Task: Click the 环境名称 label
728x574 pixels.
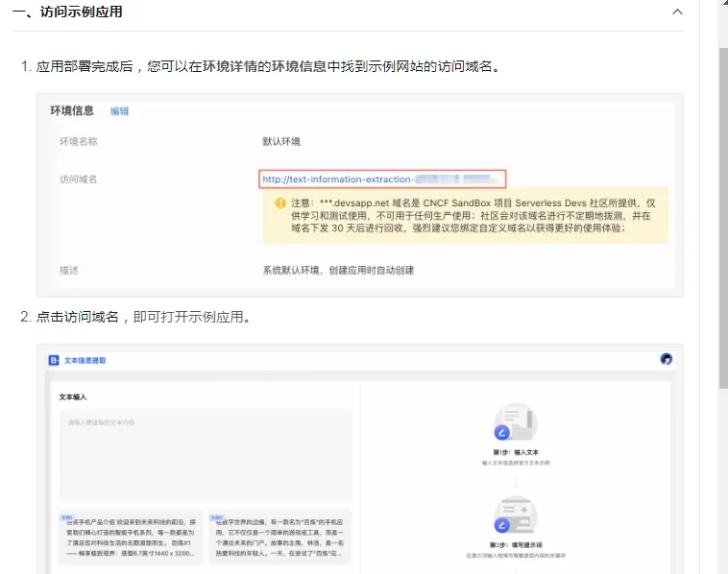Action: click(x=79, y=141)
